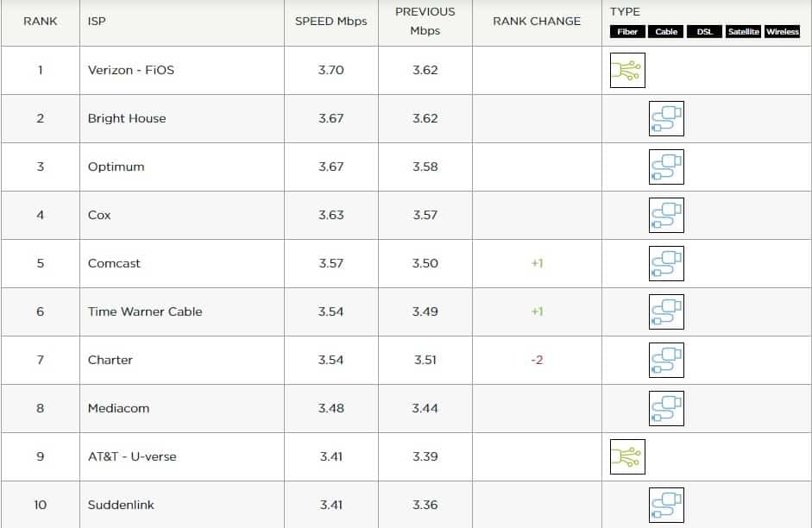Image resolution: width=812 pixels, height=528 pixels.
Task: Click the 3.49 previous speed for Time Warner Cable
Action: (x=425, y=311)
